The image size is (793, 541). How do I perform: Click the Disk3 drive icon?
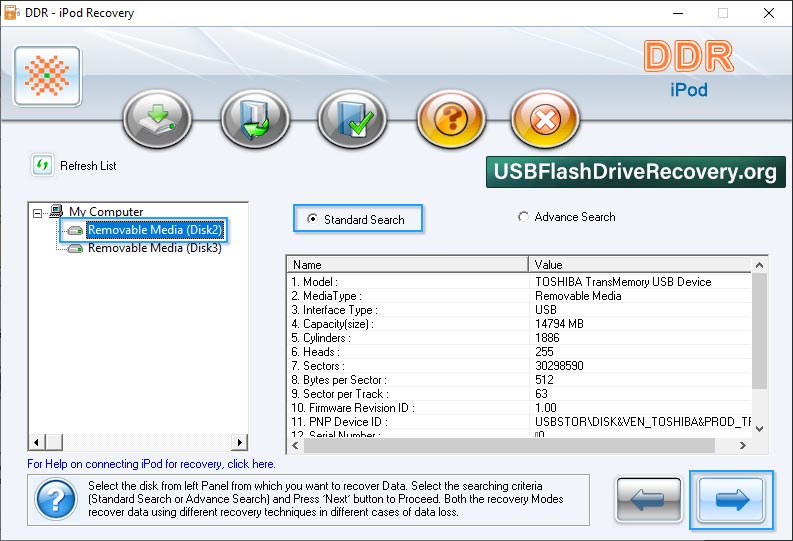[75, 248]
